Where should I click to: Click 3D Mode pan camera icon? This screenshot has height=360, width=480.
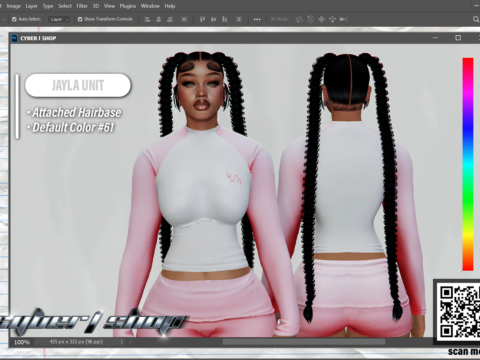coord(321,19)
